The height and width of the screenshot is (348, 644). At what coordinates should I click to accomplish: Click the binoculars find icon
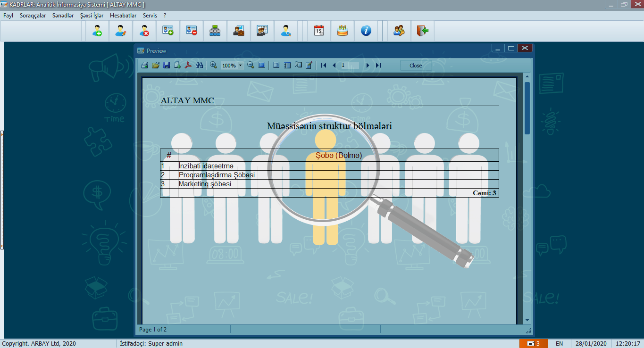tap(199, 66)
